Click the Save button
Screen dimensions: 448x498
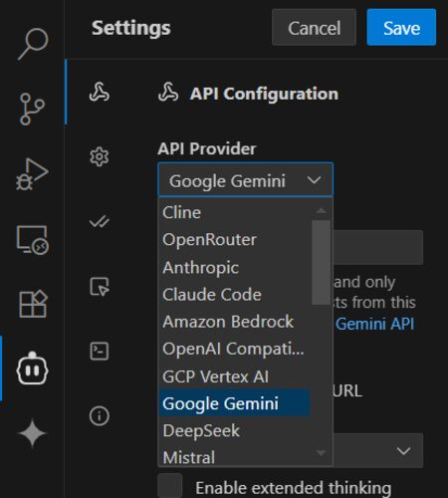tap(401, 28)
